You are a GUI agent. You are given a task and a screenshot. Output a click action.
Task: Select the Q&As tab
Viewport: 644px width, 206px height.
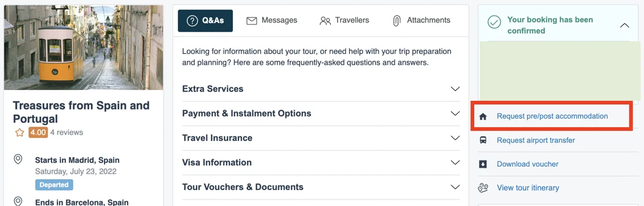click(205, 21)
